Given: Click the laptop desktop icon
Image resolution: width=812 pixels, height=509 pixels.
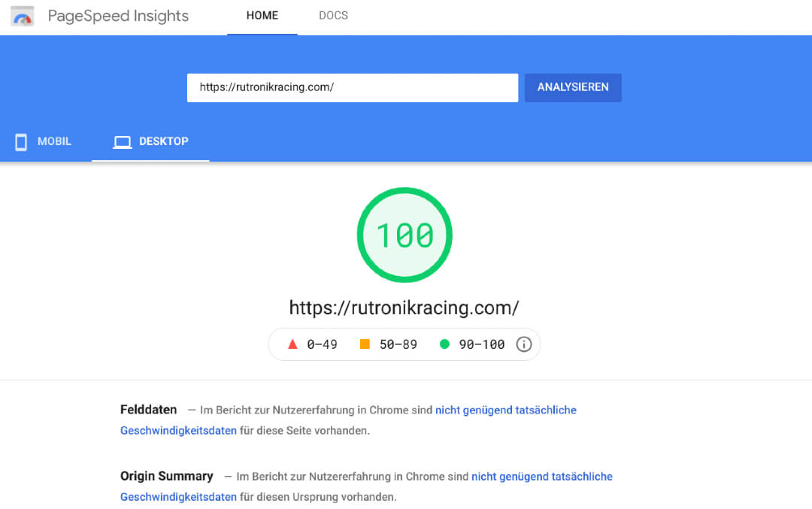Looking at the screenshot, I should [123, 142].
